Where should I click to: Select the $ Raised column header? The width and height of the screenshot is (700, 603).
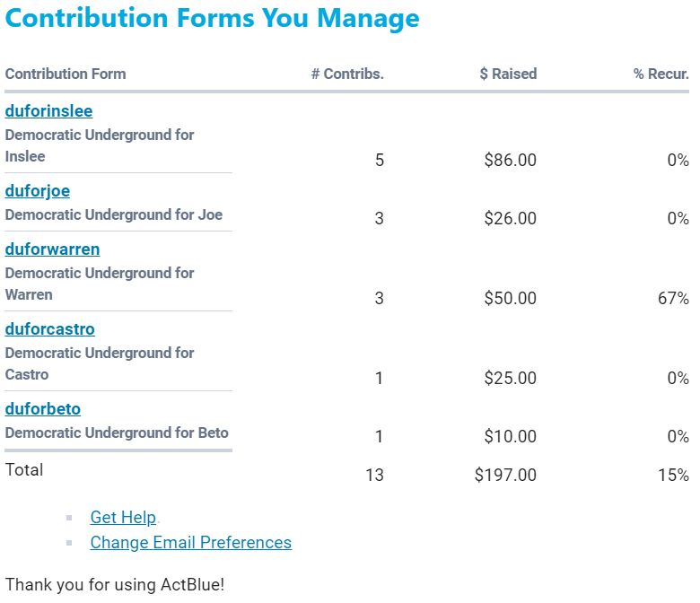(508, 74)
